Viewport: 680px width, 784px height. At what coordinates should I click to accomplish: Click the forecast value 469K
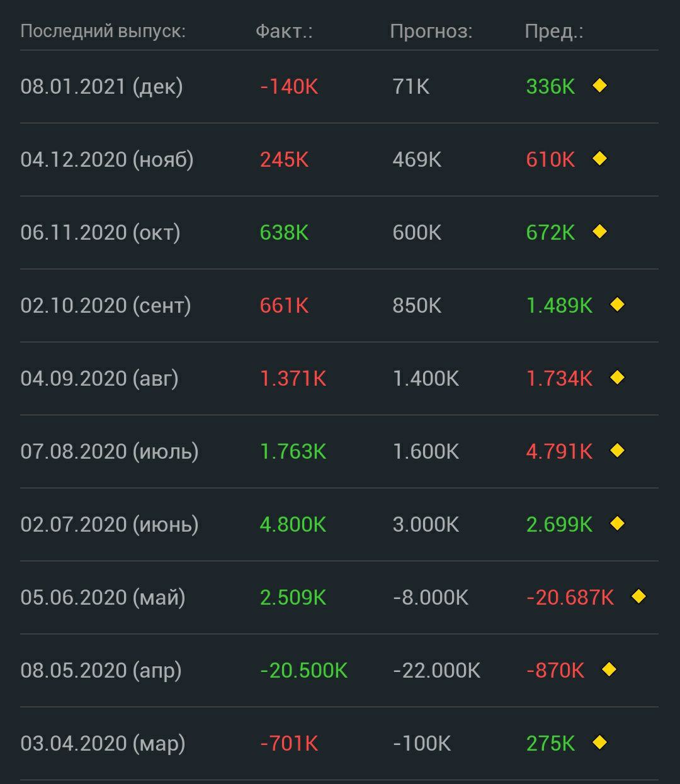pos(417,160)
